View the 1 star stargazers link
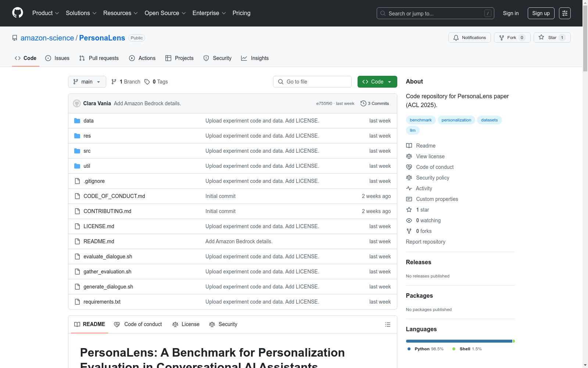Viewport: 588px width, 368px height. tap(418, 210)
